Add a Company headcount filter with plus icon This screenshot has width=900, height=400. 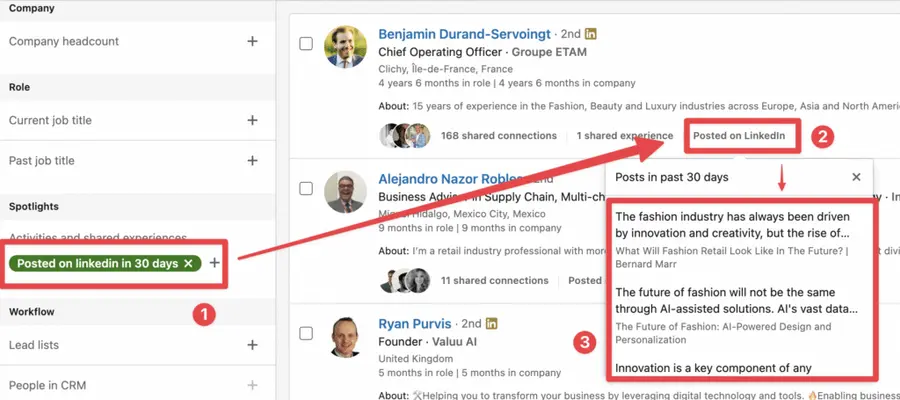[x=252, y=41]
